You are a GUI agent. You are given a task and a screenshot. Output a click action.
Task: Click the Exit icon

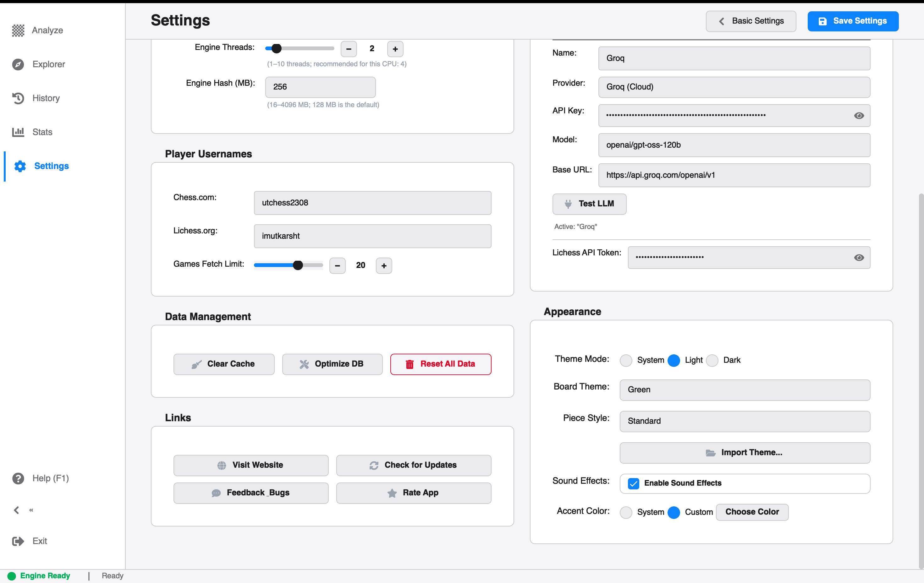18,541
